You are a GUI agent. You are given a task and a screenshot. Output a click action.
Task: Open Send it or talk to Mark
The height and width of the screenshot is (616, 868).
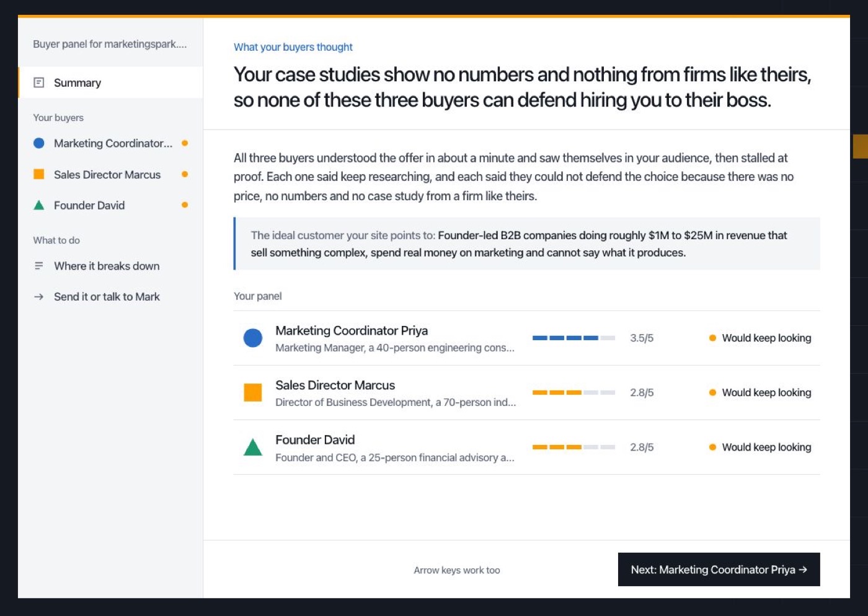coord(110,297)
